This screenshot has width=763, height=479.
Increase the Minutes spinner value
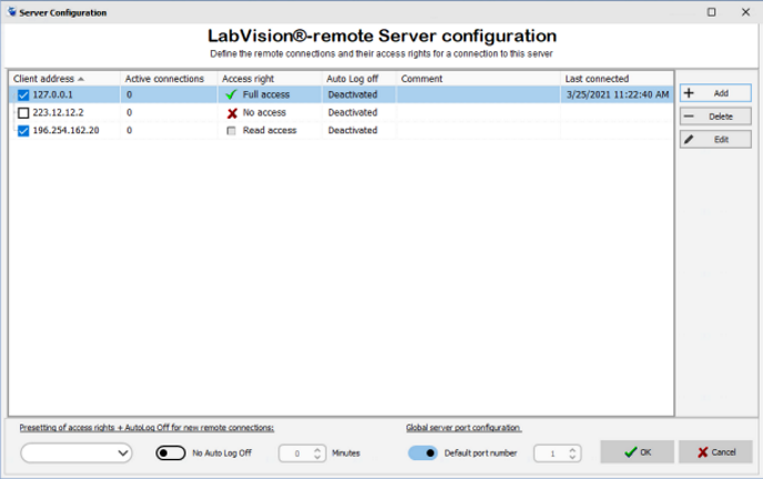click(x=317, y=449)
